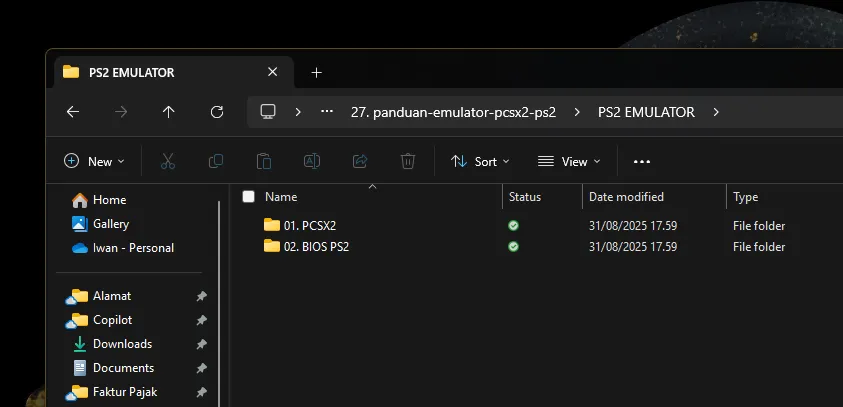Expand chevron after PS2 EMULATOR breadcrumb
The width and height of the screenshot is (843, 407).
click(716, 112)
